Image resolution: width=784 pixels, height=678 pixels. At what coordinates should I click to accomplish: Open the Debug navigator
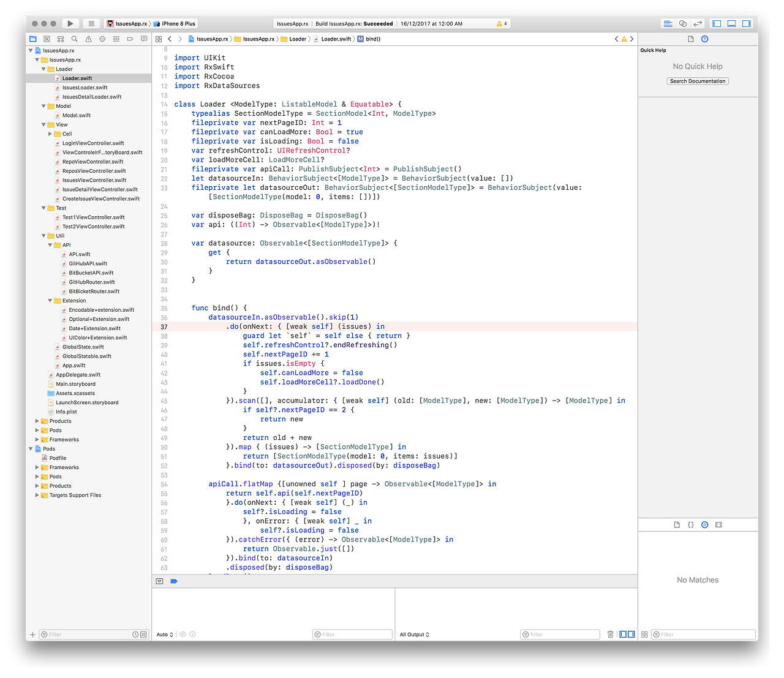tap(116, 39)
